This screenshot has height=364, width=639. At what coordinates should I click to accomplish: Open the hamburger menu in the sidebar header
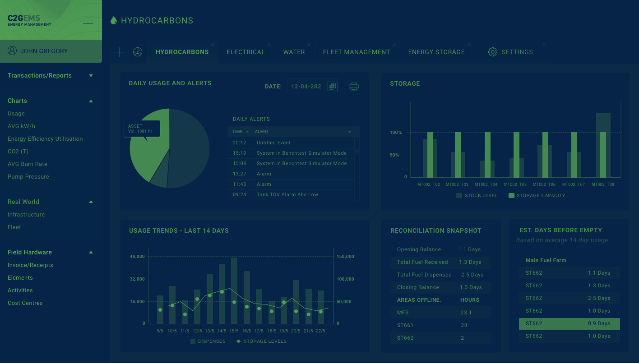[88, 20]
